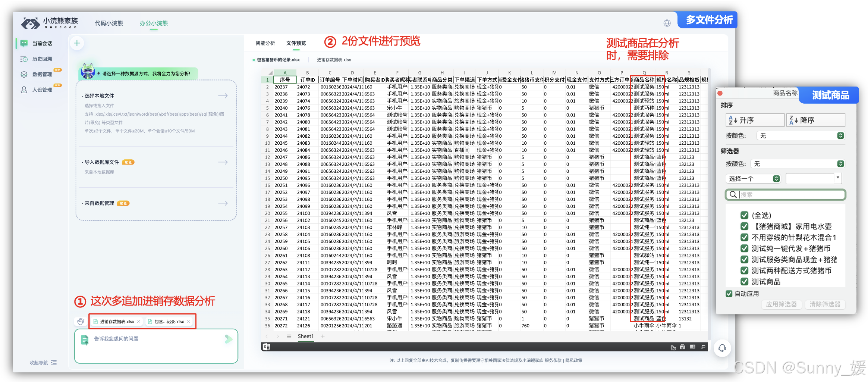868x382 pixels.
Task: Open 历史回溯 in the sidebar
Action: pos(42,59)
